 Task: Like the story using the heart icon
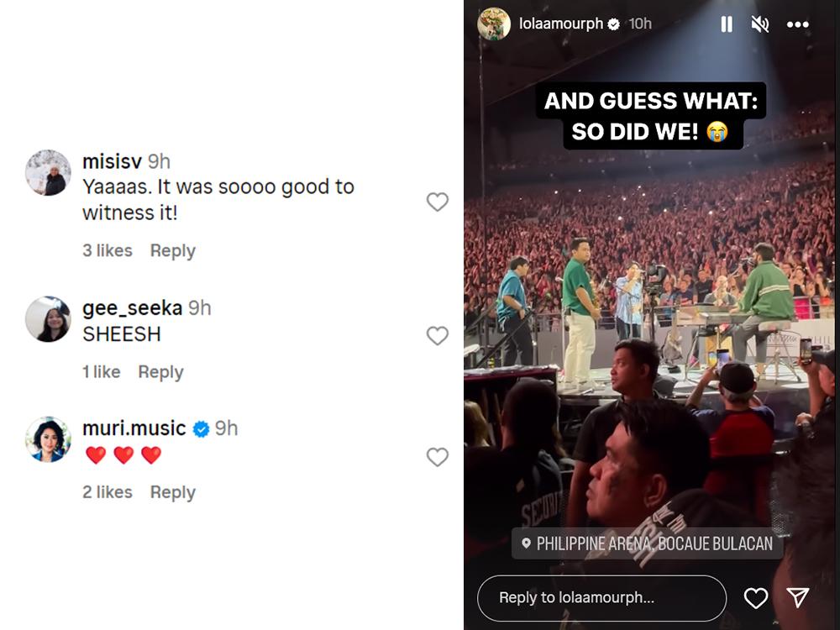(754, 598)
